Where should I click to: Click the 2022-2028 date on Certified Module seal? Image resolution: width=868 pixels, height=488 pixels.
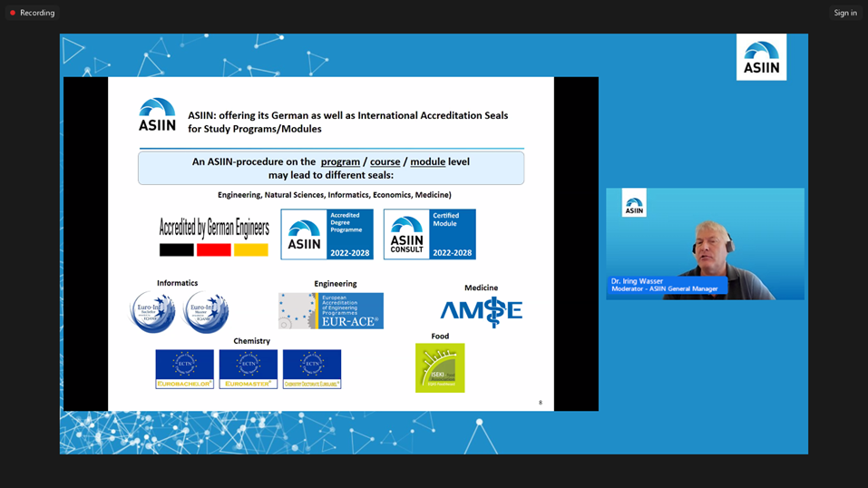453,253
